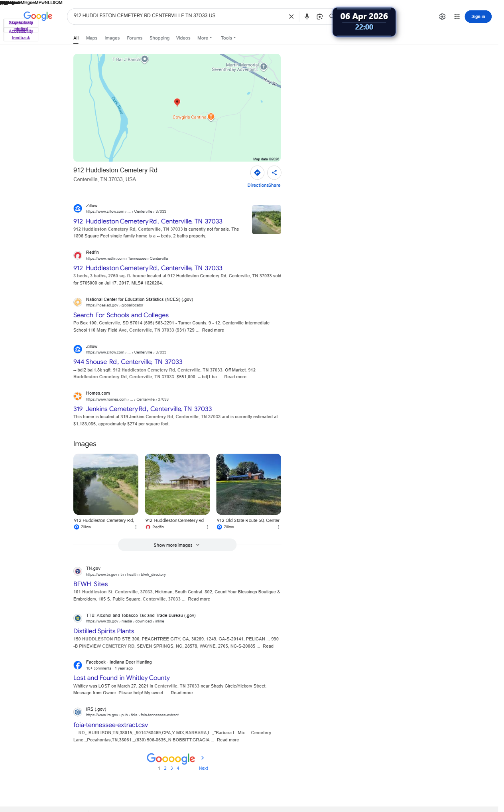The width and height of the screenshot is (504, 812).
Task: Click the Images section heading
Action: point(85,444)
